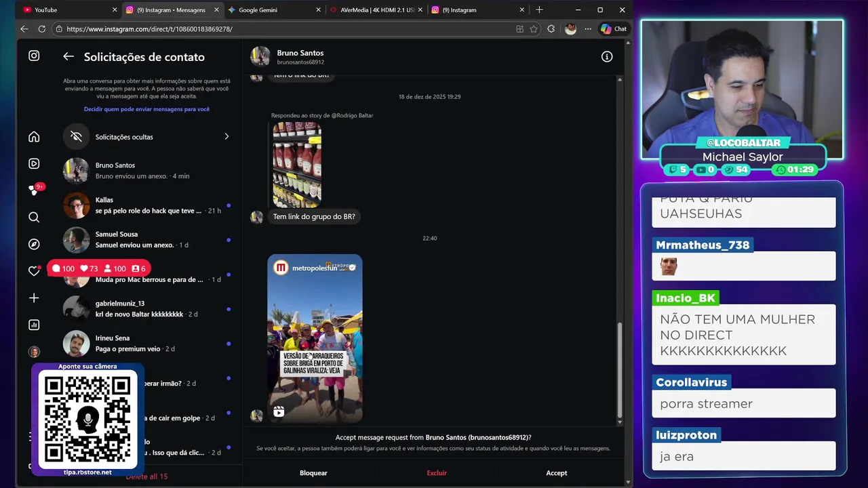The height and width of the screenshot is (488, 868).
Task: Open Messages icon with 9+ badge
Action: point(34,190)
